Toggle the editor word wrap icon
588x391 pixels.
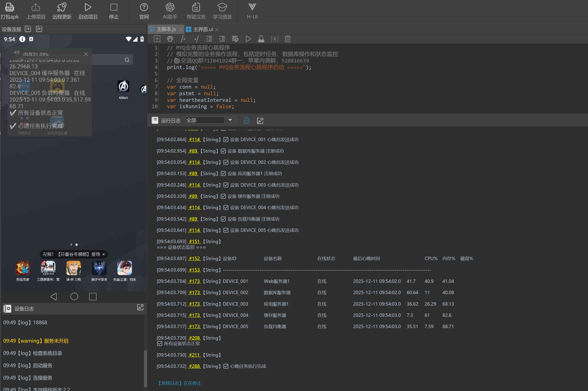pos(235,39)
